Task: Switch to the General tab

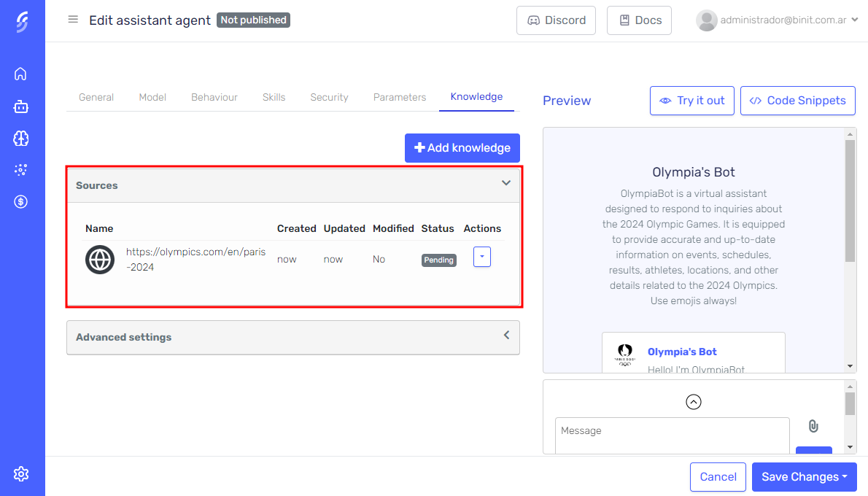Action: pyautogui.click(x=96, y=97)
